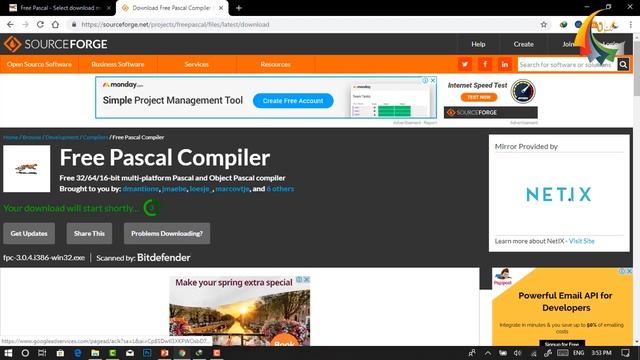640x360 pixels.
Task: Open the Resources menu
Action: (x=276, y=64)
